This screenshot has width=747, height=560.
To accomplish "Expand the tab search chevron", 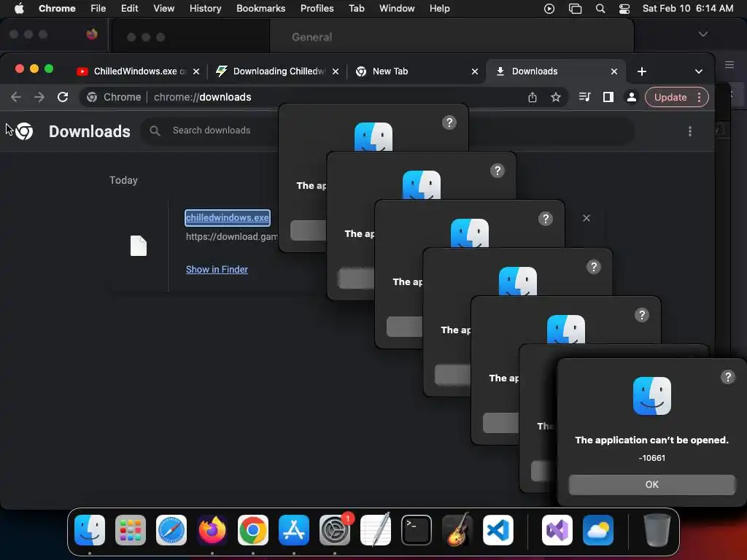I will point(698,71).
